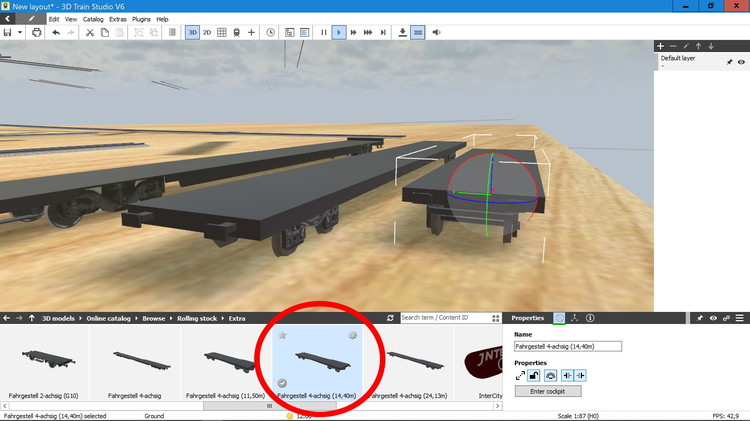Toggle Default layer visibility eye
750x421 pixels.
[741, 62]
